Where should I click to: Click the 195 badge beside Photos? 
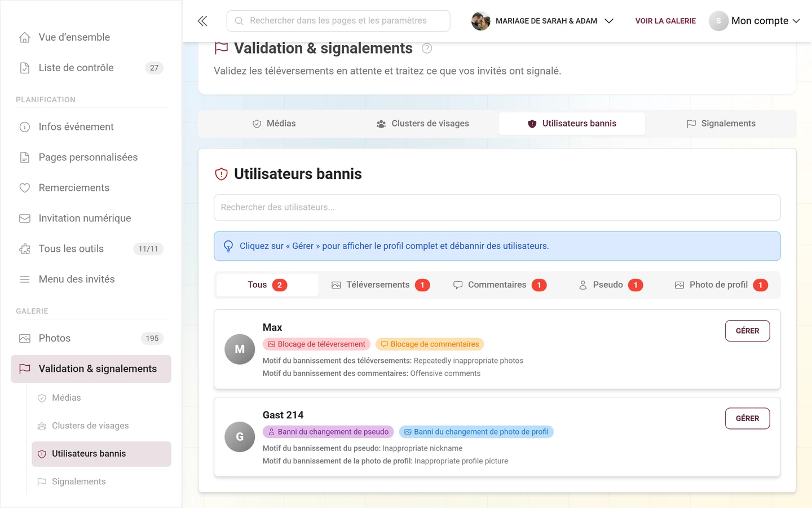(152, 339)
